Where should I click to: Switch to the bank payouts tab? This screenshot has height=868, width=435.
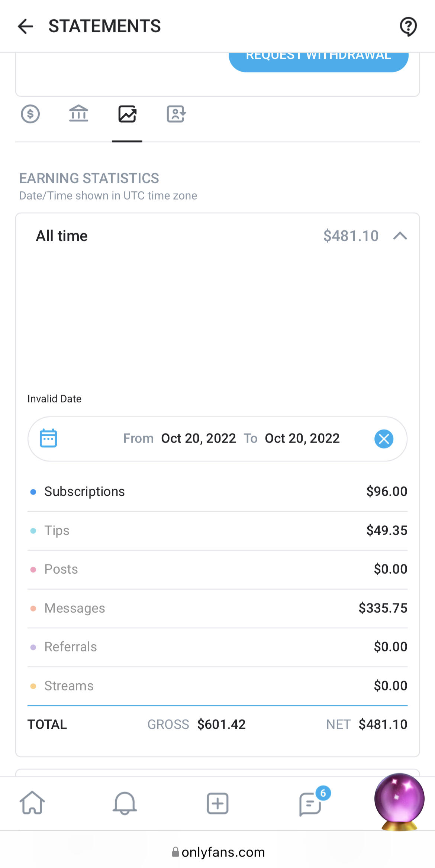pos(78,114)
